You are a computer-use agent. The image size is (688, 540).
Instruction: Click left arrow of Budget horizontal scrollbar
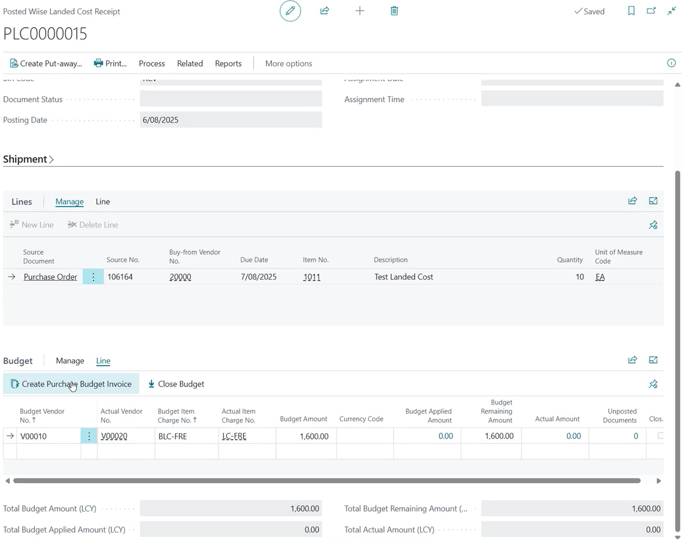7,481
